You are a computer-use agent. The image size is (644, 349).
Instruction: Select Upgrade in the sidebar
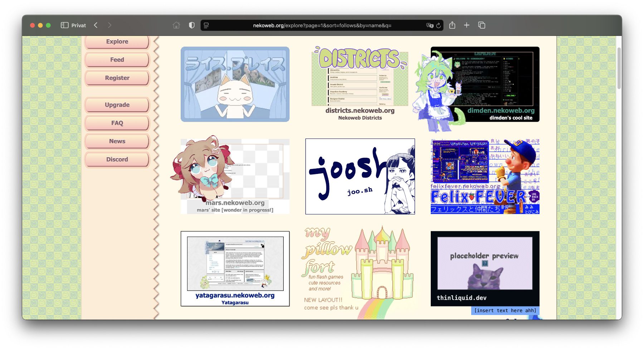pos(117,105)
